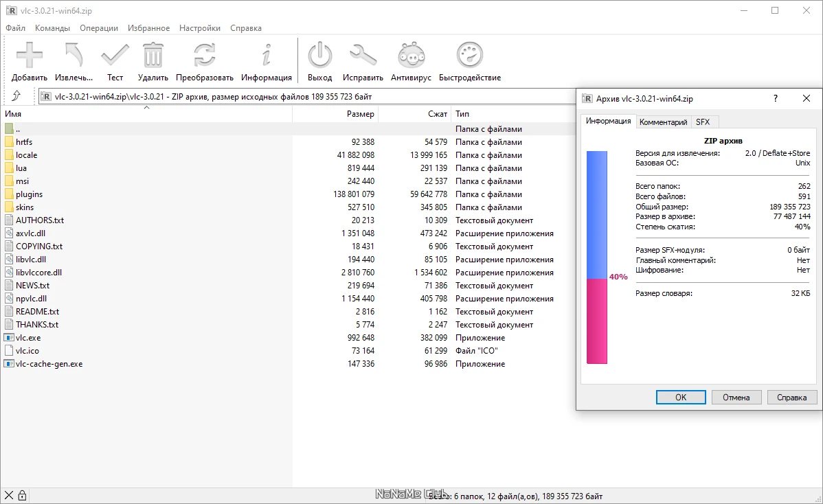Click the archive path address field
This screenshot has width=823, height=504.
pyautogui.click(x=307, y=96)
